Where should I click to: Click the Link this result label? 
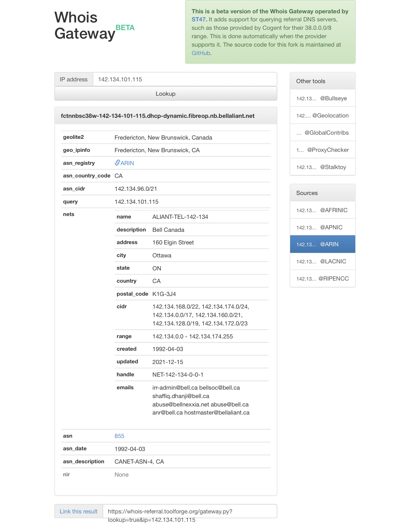point(78,511)
